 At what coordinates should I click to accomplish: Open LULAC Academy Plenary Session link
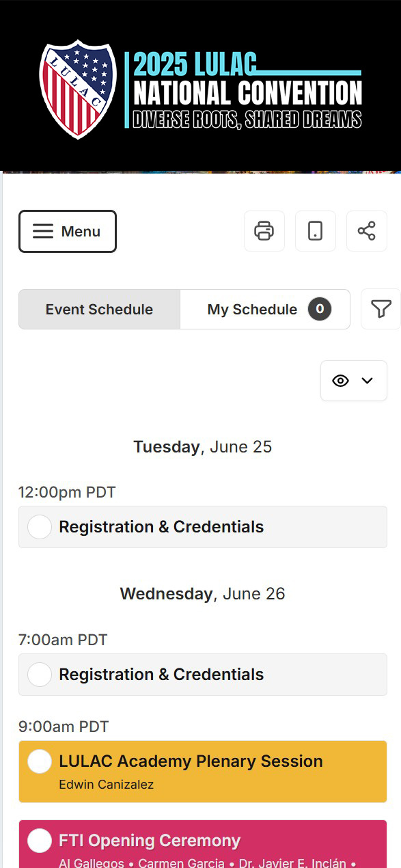coord(191,761)
